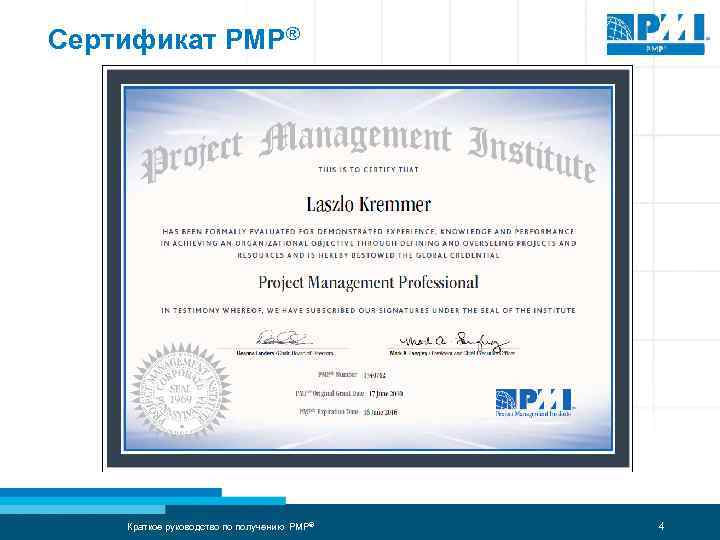Click the name "Laszlo Kremmer" on certificate
Screen dimensions: 720x540
[x=368, y=204]
